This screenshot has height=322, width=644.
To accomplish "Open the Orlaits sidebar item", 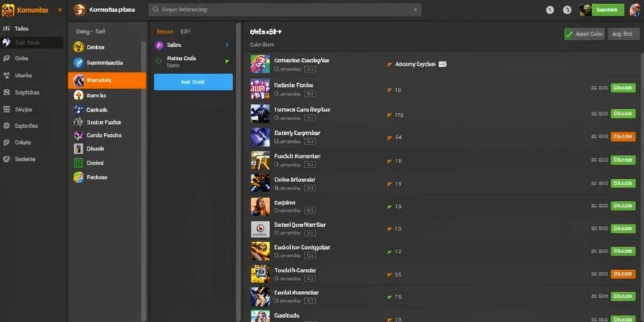I will point(33,143).
